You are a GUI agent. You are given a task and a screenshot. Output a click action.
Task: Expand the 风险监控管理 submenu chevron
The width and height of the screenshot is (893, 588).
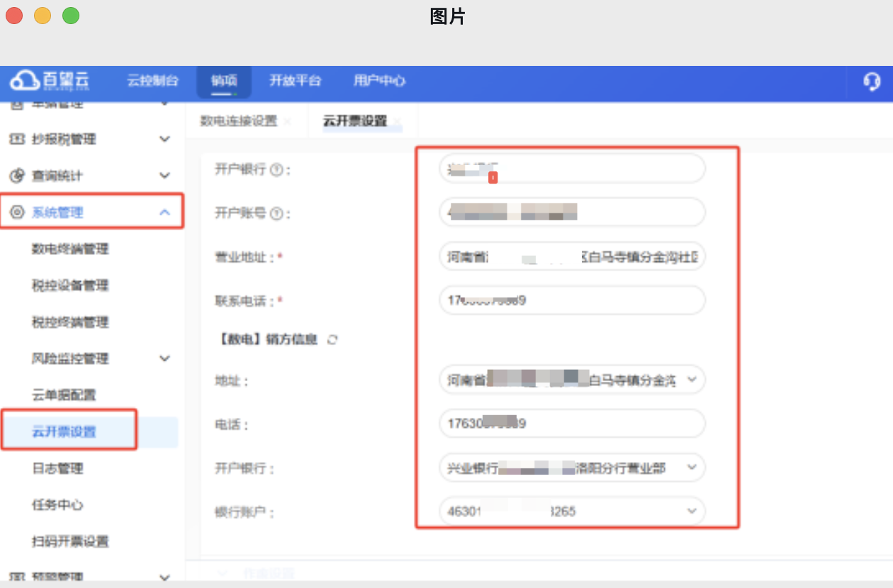tap(164, 358)
